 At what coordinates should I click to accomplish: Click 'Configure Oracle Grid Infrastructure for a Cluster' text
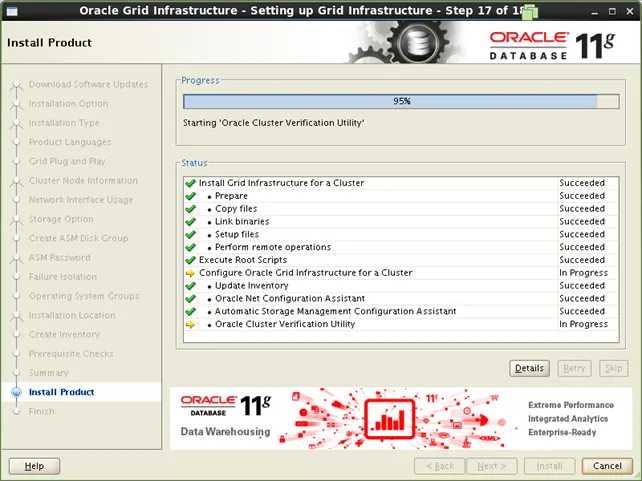pos(305,273)
